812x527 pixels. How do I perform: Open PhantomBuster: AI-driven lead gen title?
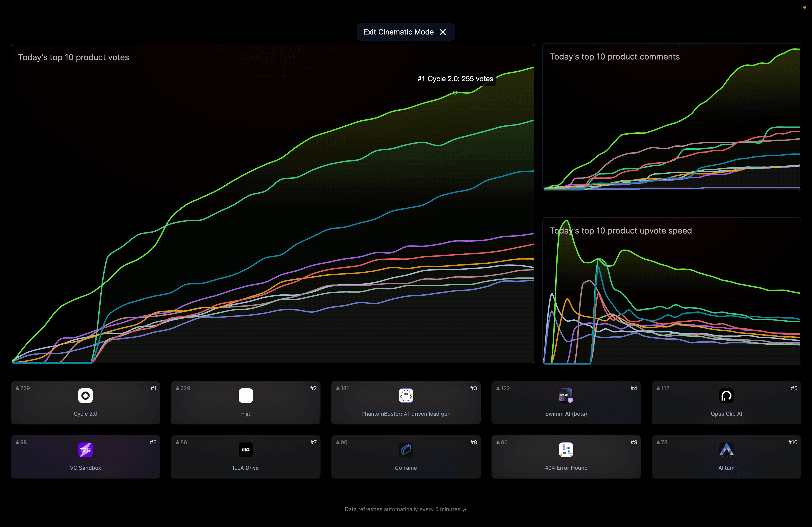pyautogui.click(x=406, y=413)
